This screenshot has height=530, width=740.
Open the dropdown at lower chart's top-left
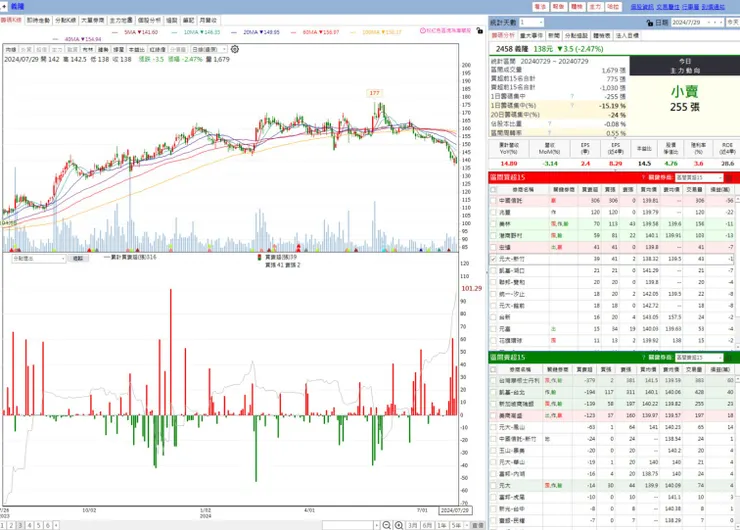[x=39, y=259]
